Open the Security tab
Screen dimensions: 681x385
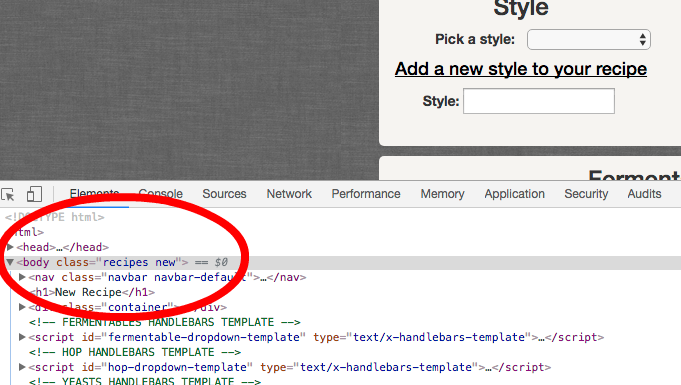pos(586,194)
